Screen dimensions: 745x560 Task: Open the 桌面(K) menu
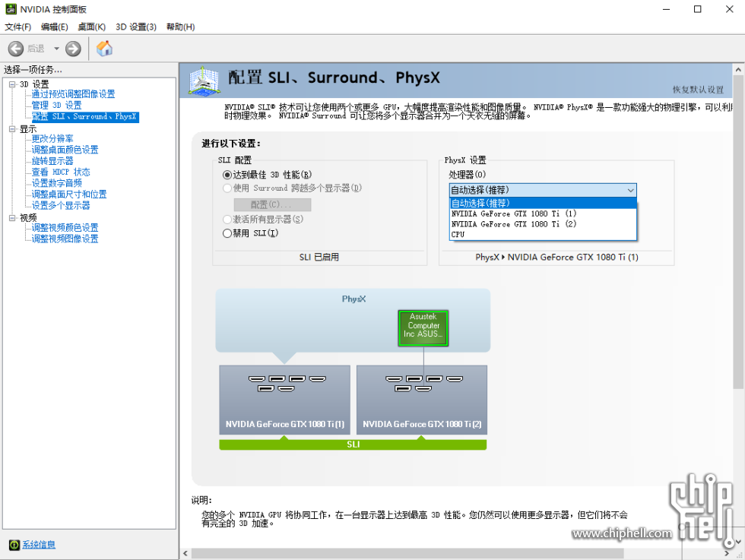point(92,27)
